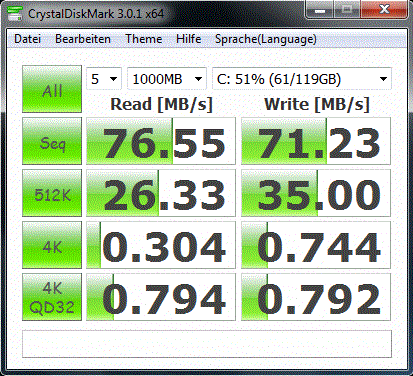Viewport: 413px width, 376px height.
Task: Close the CrystalDiskMark window
Action: coord(384,10)
